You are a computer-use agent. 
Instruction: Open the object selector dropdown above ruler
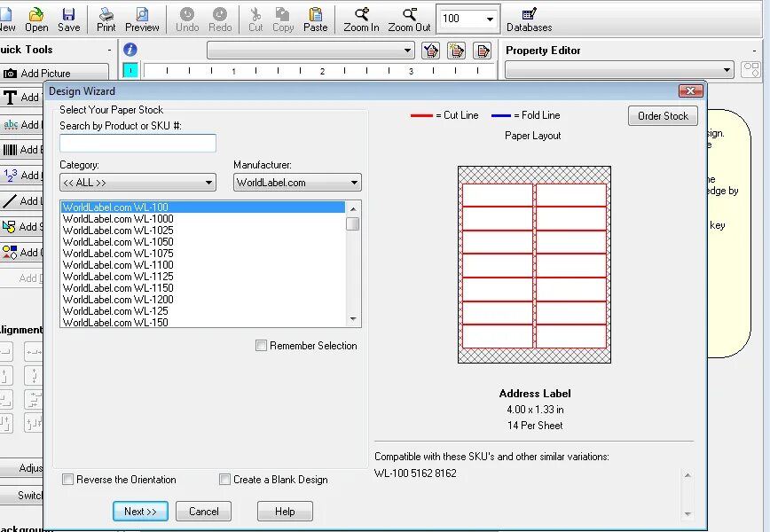click(310, 51)
